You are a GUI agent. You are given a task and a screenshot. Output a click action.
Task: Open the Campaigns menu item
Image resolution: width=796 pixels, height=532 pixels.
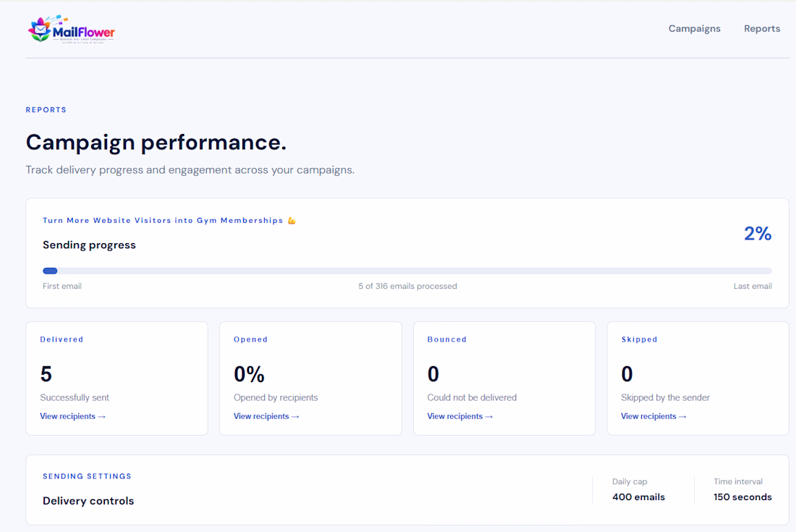point(694,29)
